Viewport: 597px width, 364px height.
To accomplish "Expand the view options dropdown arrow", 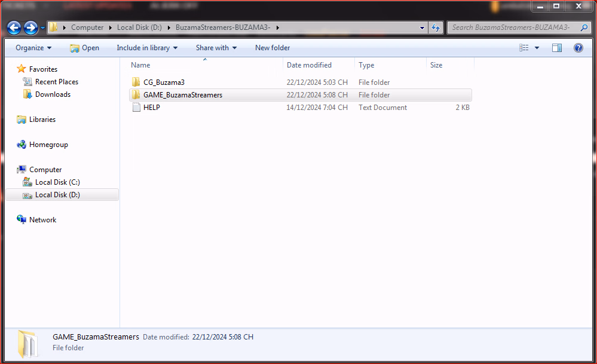I will (537, 48).
